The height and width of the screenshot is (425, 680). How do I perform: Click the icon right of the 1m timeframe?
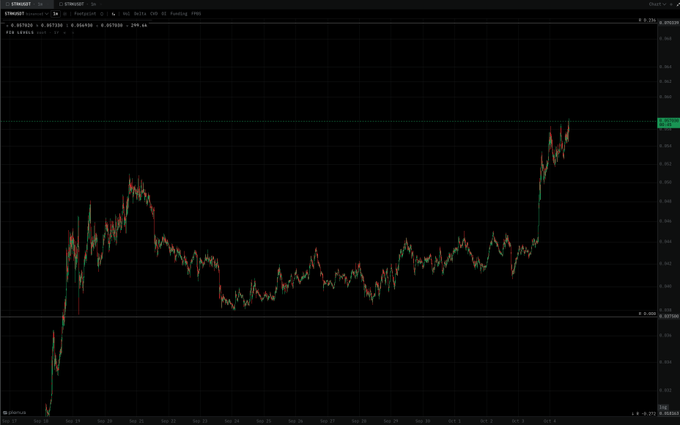coord(65,14)
